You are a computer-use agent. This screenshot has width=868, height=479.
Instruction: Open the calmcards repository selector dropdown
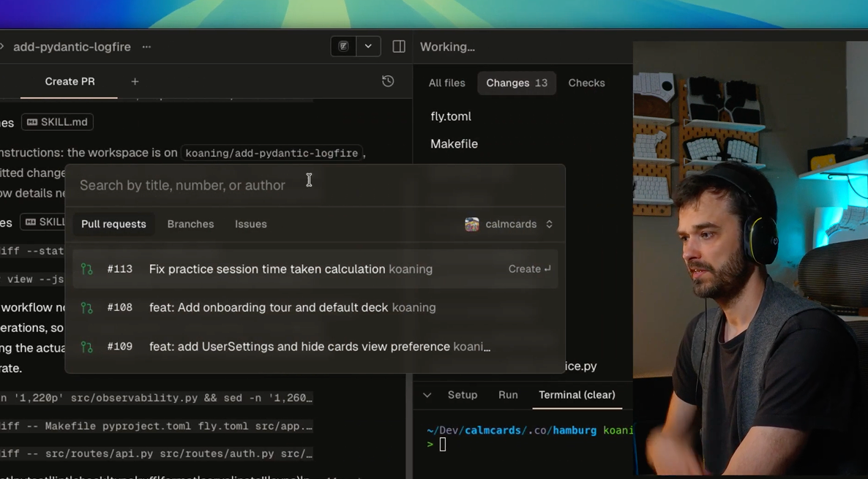point(509,224)
